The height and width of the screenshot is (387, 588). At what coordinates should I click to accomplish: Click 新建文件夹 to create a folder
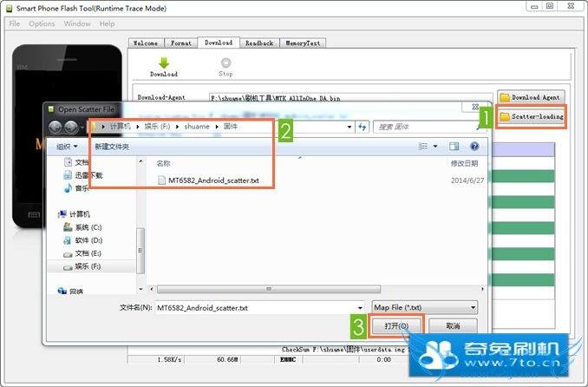[112, 147]
